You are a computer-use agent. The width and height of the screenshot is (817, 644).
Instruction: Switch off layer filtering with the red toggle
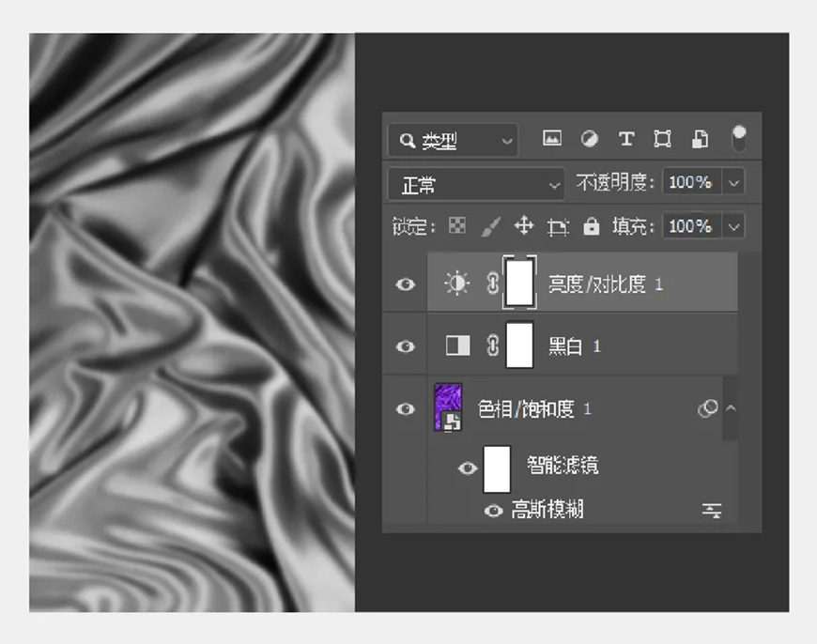739,138
